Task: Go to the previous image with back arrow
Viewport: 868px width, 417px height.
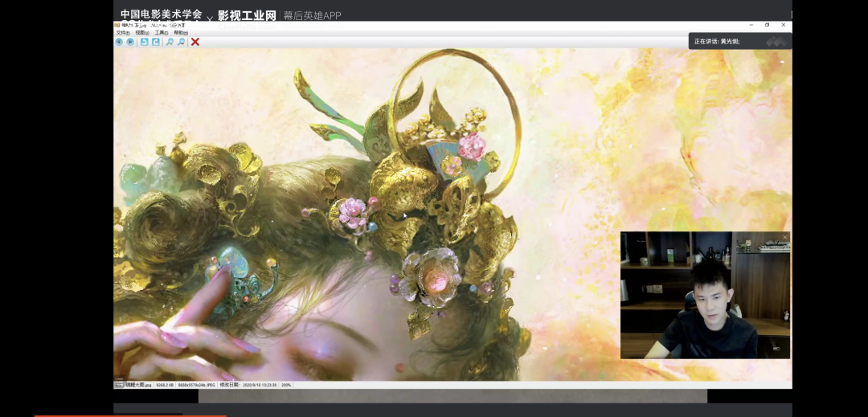Action: (119, 42)
